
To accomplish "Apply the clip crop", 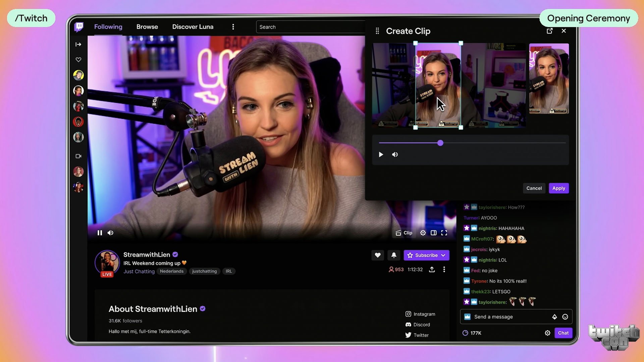I will 559,188.
